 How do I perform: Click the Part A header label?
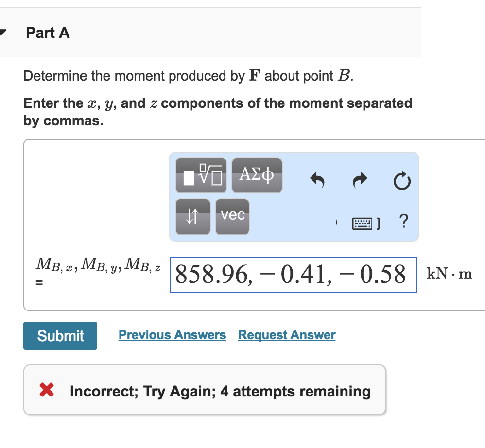coord(48,33)
